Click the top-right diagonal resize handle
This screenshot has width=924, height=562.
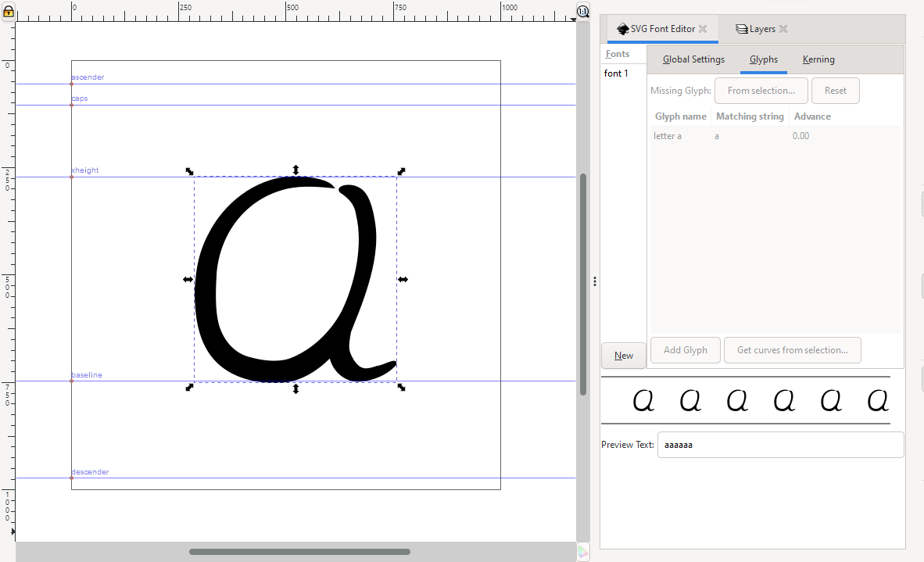401,171
